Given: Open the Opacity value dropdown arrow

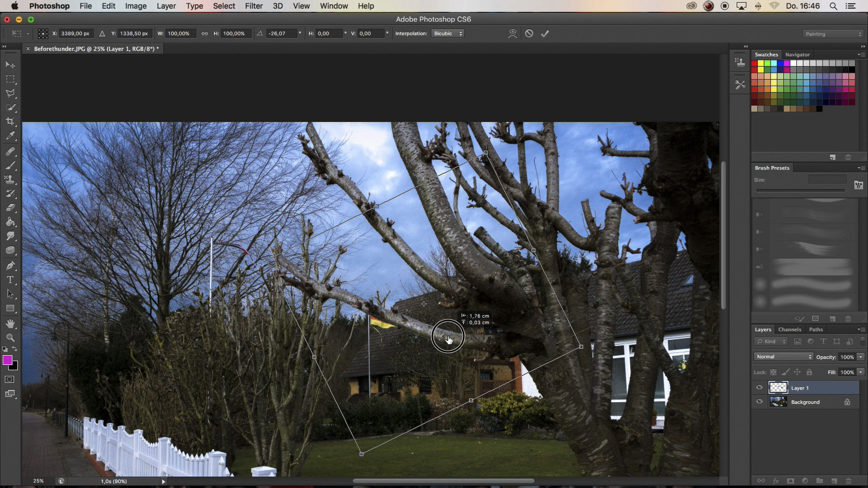Looking at the screenshot, I should 861,357.
